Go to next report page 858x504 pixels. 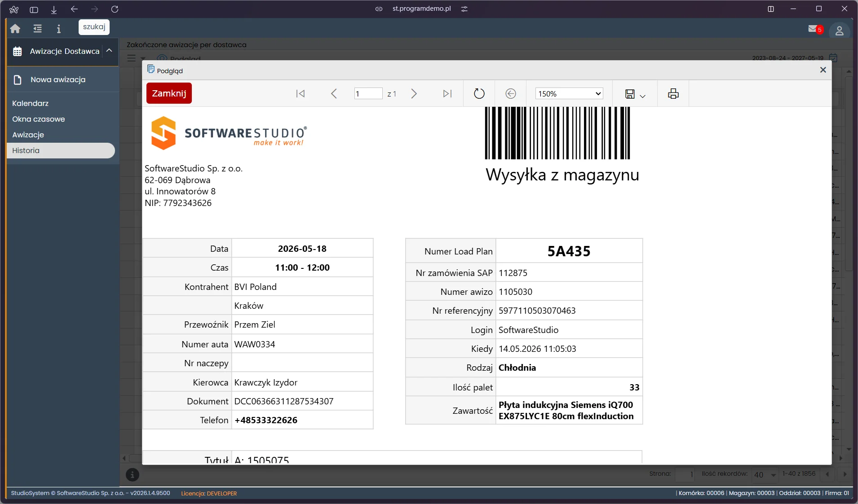click(x=414, y=93)
